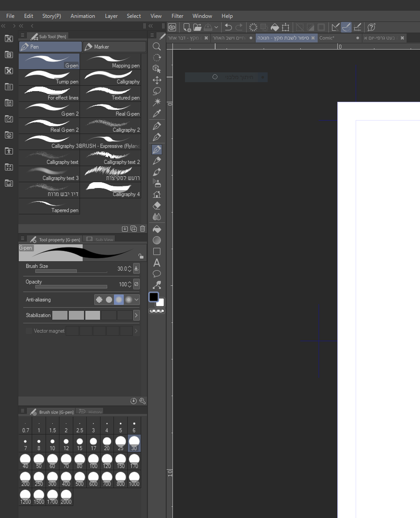Choose the Turnip pen sub tool
This screenshot has width=420, height=518.
point(49,77)
